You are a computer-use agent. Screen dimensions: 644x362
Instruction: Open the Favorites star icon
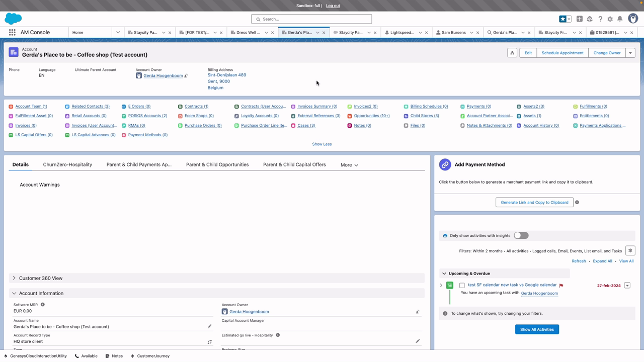tap(562, 19)
